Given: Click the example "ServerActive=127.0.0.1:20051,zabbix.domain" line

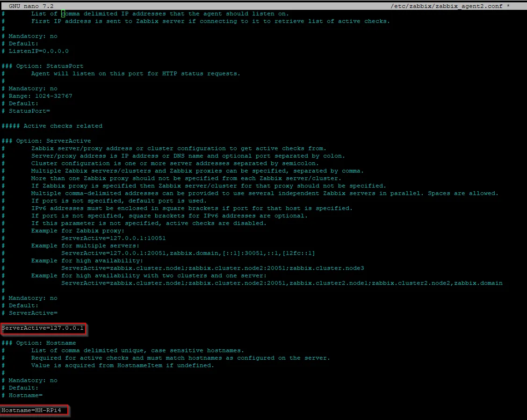Looking at the screenshot, I should pyautogui.click(x=188, y=253).
